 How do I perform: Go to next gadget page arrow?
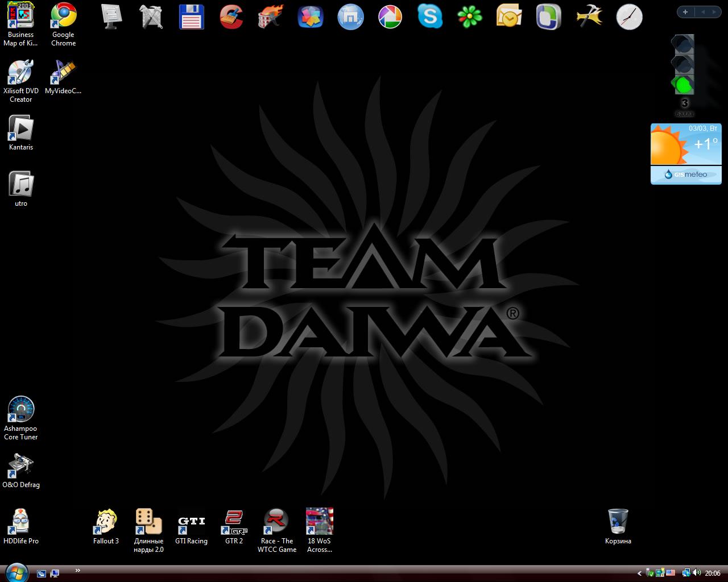tap(714, 12)
